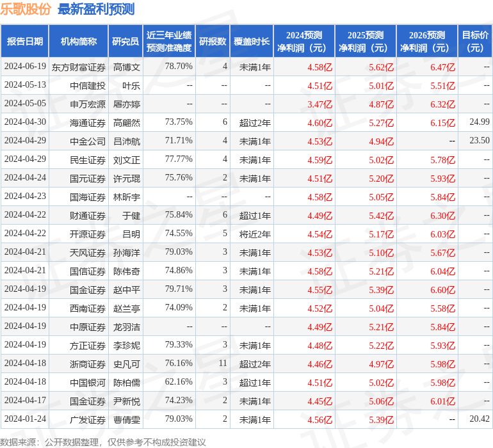Viewport: 493px width, 448px height.
Task: Select date cell 2024-04-17
Action: click(x=25, y=400)
